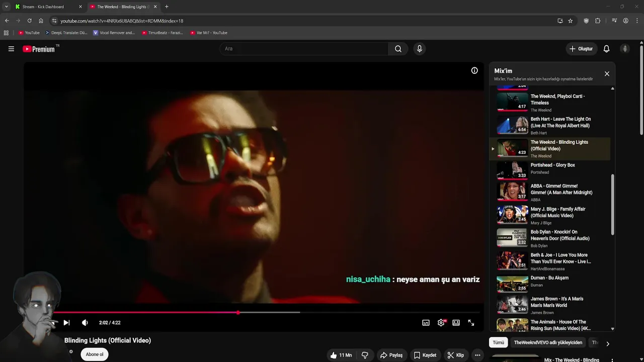Image resolution: width=644 pixels, height=362 pixels.
Task: Go to browser home page
Action: 41,21
